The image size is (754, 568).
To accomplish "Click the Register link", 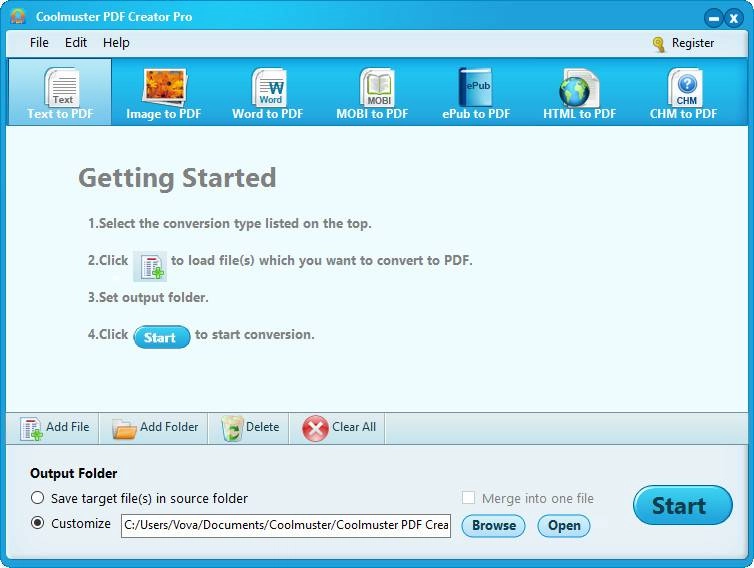I will 692,43.
